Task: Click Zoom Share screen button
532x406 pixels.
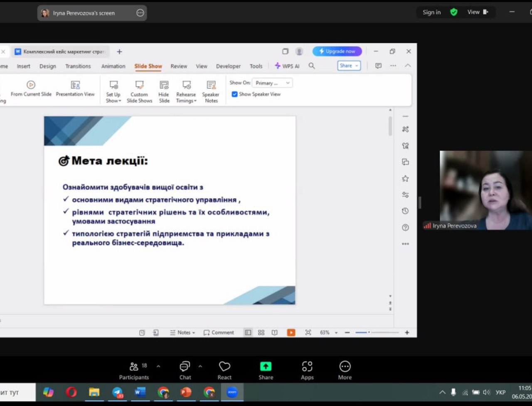Action: click(x=266, y=370)
